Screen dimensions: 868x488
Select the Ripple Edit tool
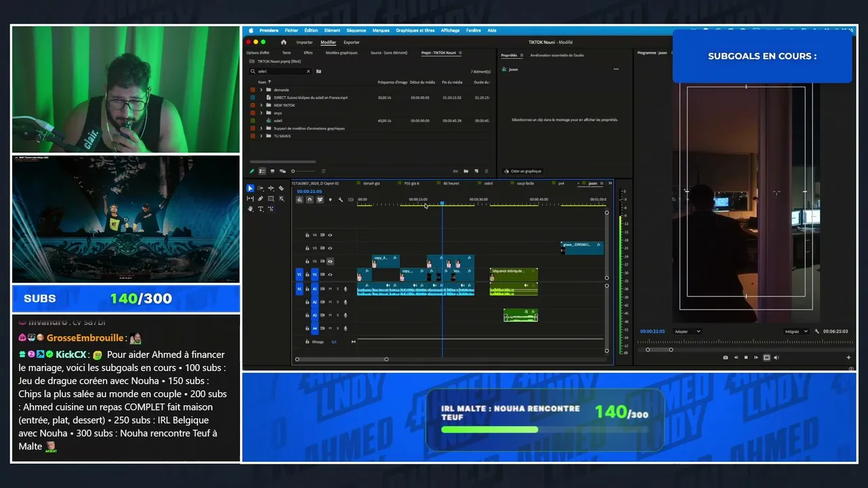[271, 188]
